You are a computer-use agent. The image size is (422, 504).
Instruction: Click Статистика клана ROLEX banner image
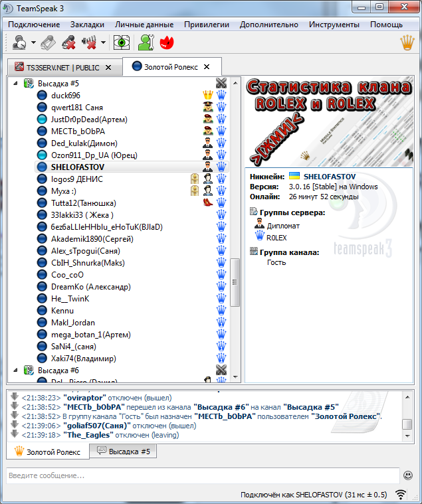pos(329,122)
